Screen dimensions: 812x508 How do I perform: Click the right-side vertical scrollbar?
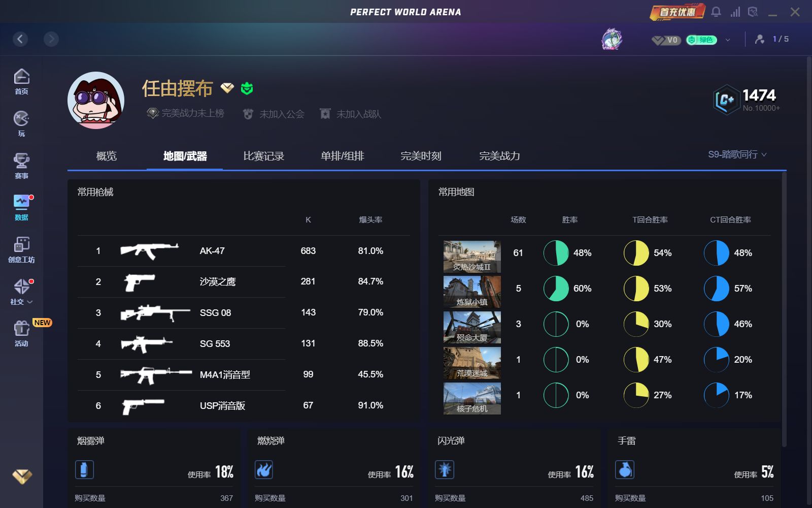784,310
